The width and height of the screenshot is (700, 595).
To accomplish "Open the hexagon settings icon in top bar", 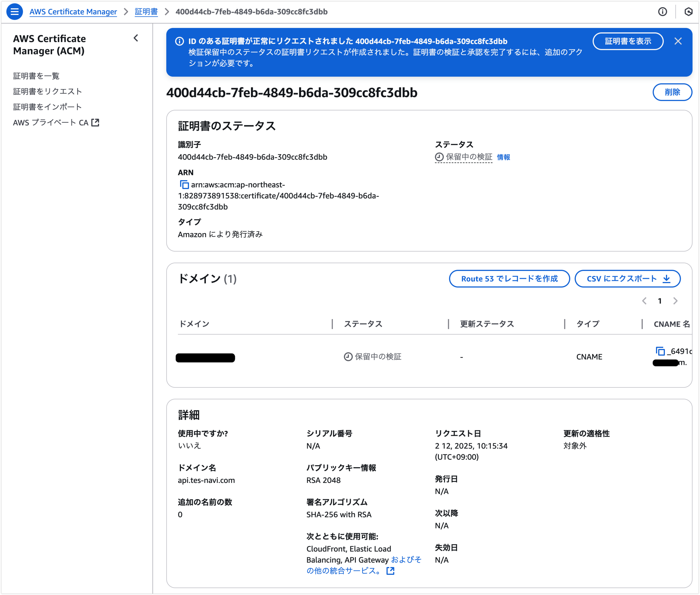I will 688,12.
